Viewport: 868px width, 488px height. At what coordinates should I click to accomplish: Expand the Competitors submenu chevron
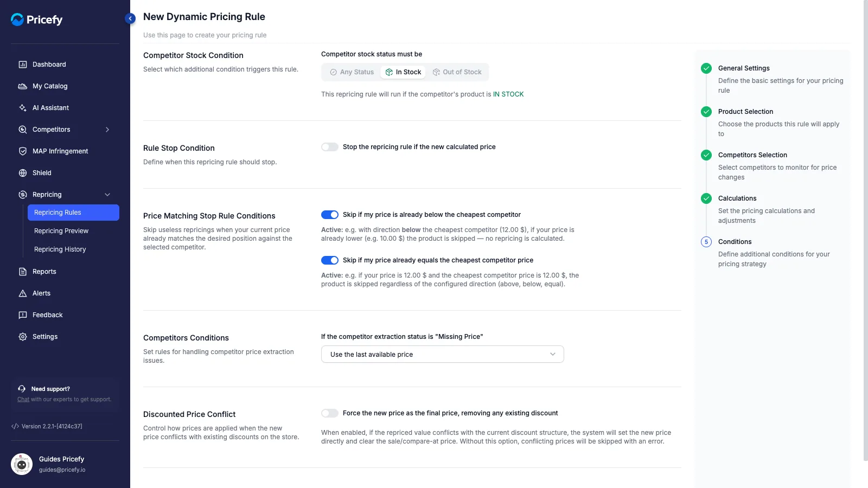click(107, 130)
